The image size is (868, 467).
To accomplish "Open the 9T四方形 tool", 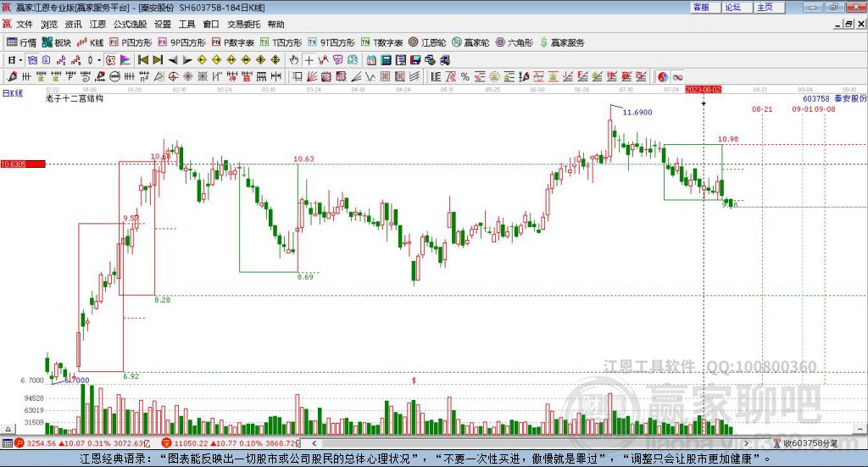I will [x=331, y=42].
